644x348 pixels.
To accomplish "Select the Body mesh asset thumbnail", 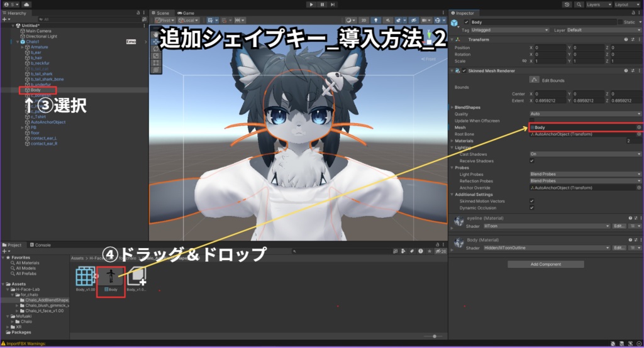I will 111,276.
